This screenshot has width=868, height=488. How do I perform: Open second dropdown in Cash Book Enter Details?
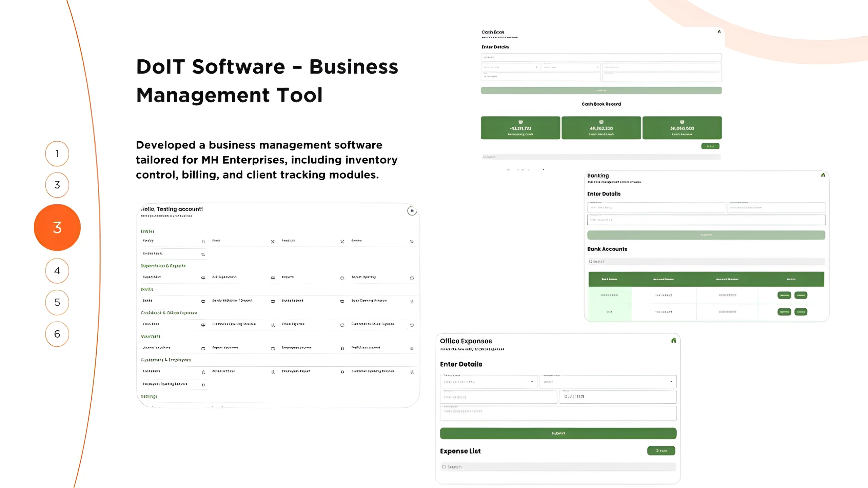pyautogui.click(x=571, y=67)
